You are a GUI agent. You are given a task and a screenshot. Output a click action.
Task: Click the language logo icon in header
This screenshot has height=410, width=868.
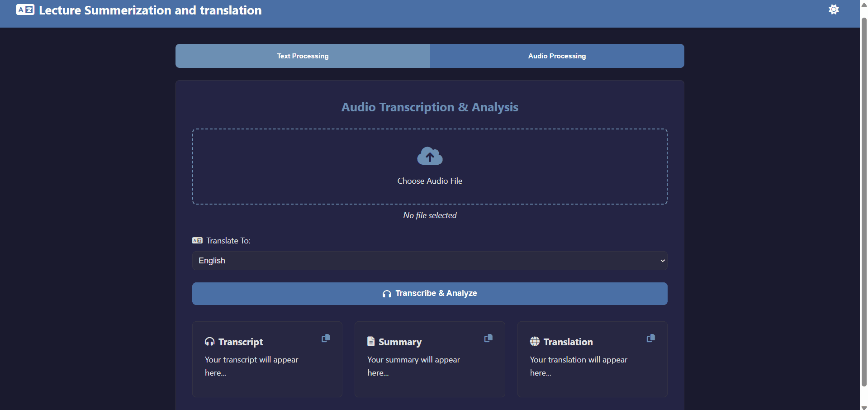click(25, 10)
